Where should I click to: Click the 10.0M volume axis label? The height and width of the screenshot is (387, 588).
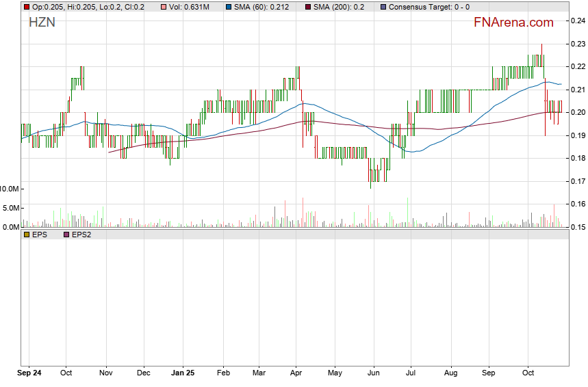point(10,189)
